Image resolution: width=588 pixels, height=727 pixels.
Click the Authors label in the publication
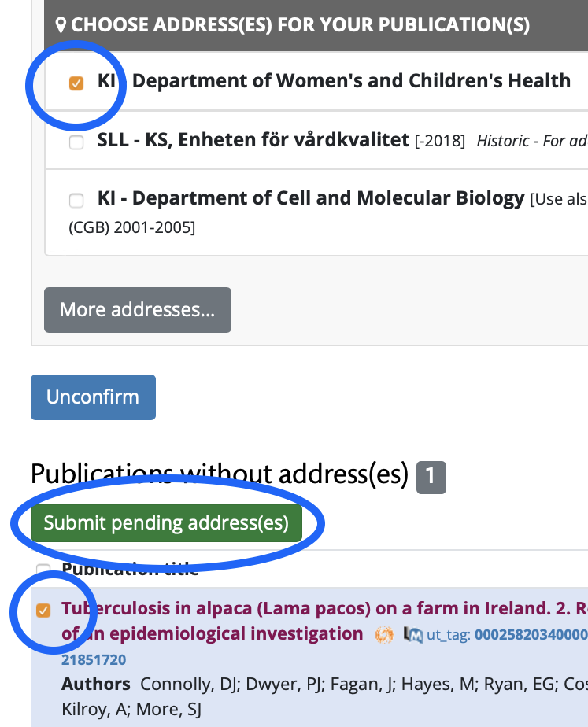click(96, 685)
